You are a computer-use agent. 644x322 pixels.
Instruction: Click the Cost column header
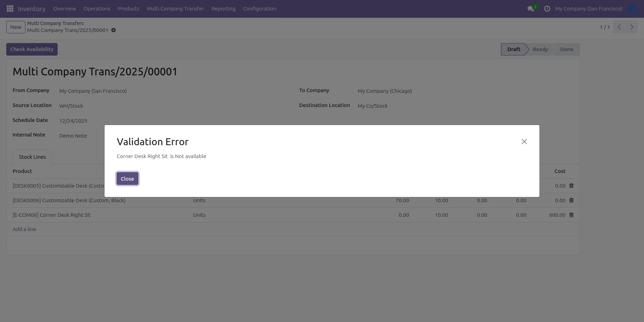(560, 171)
